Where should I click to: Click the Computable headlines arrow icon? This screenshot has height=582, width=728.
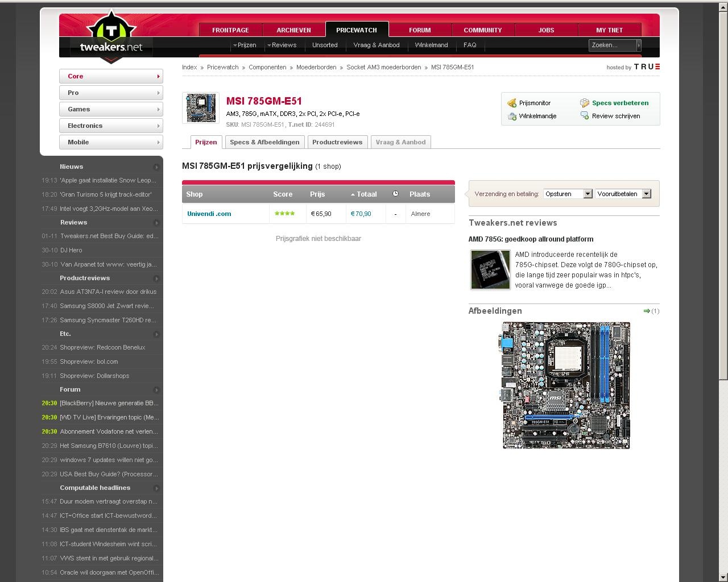coord(156,488)
